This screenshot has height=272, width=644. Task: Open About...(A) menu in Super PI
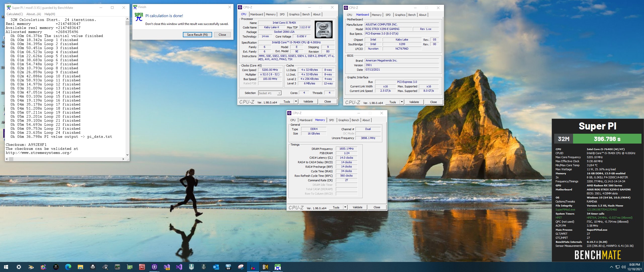34,14
